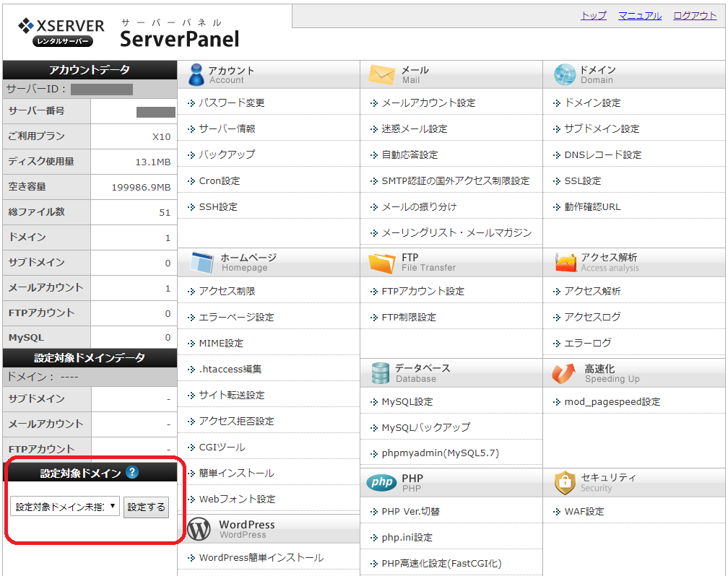Open PHP高速化設定(FastCGI化)
This screenshot has height=576, width=728.
click(441, 563)
